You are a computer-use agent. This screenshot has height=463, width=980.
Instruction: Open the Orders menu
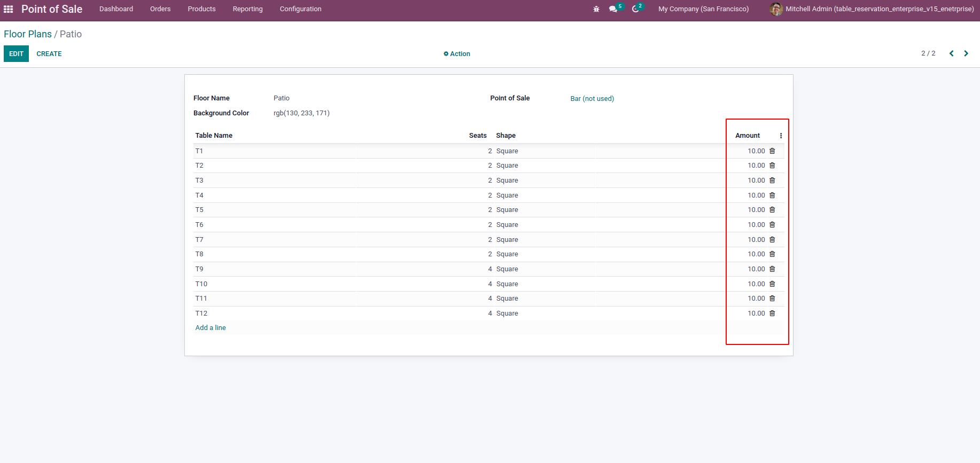(160, 9)
